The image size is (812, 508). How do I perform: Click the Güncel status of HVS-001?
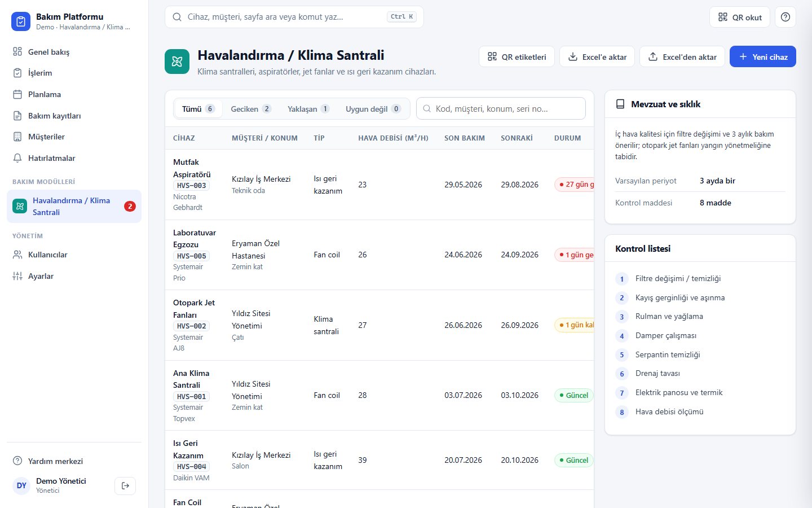pyautogui.click(x=573, y=395)
